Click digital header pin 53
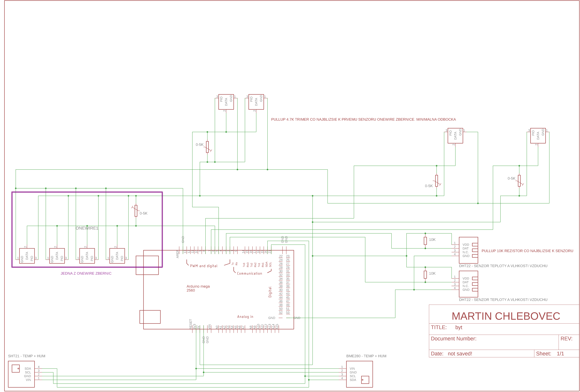580x392 pixels. coord(288,312)
